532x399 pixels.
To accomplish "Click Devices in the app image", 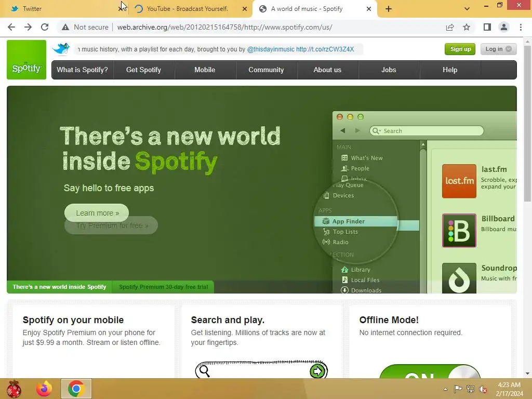I will point(339,195).
